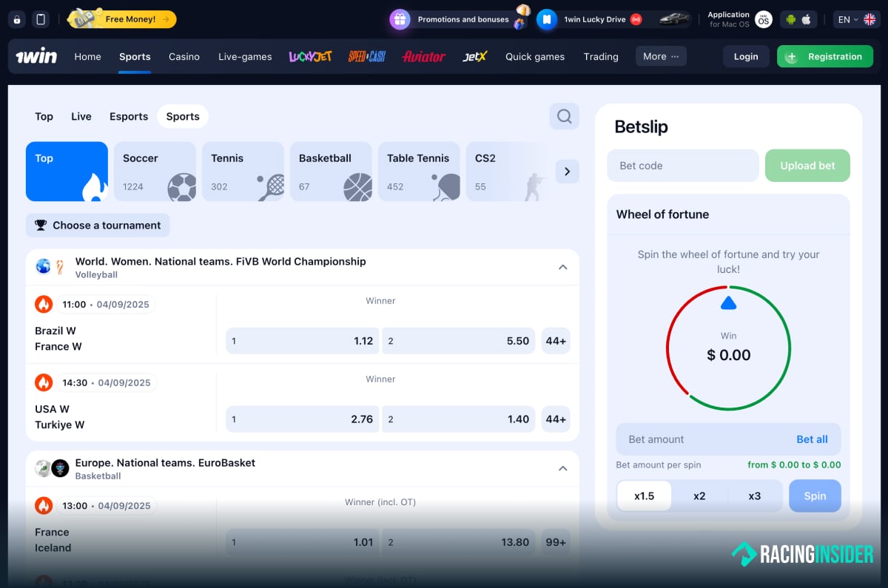Collapse the FiVB World Championship section
Viewport: 888px width, 588px height.
[563, 267]
